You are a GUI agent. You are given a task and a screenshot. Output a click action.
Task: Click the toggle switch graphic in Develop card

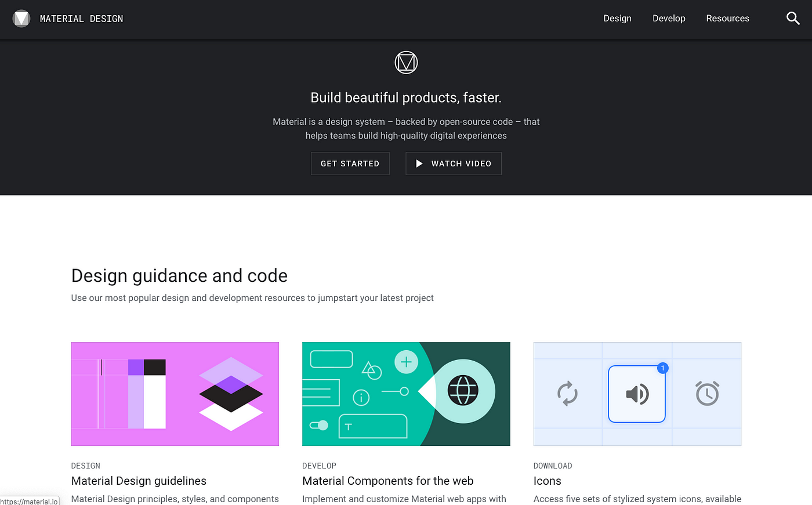tap(319, 425)
